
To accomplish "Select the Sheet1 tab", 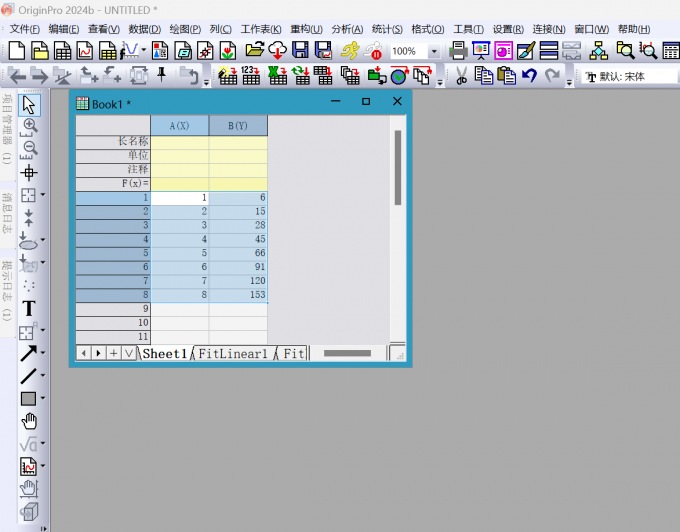I will pyautogui.click(x=164, y=354).
